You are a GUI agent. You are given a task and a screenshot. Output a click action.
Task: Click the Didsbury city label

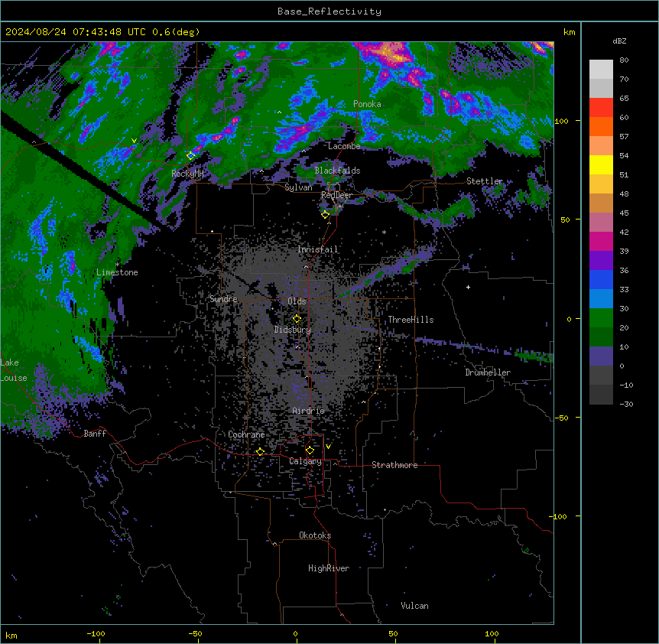[x=293, y=330]
